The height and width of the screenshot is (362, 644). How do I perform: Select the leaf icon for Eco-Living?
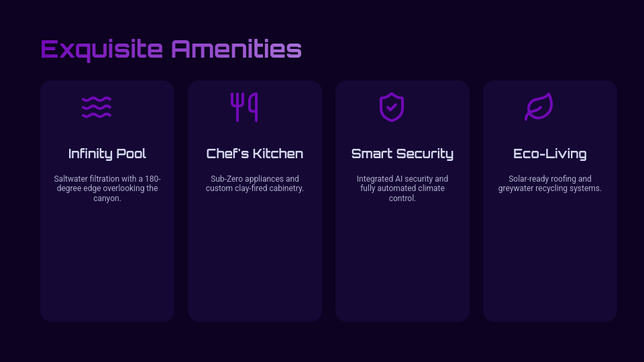tap(539, 107)
